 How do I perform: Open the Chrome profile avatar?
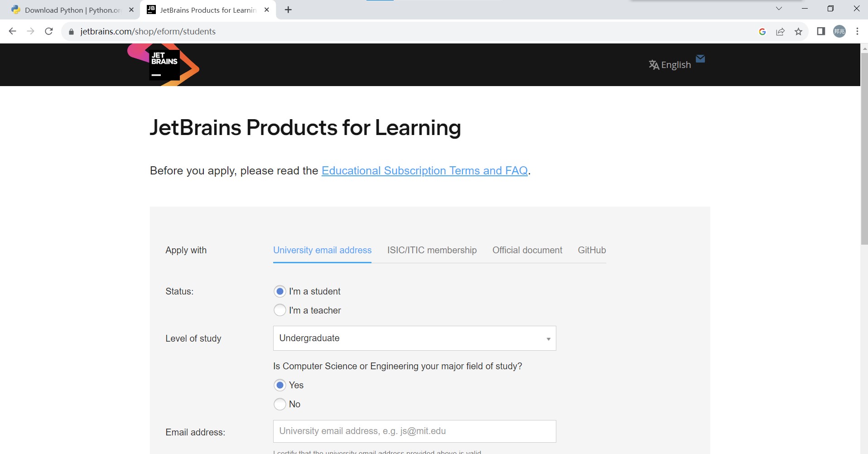click(839, 31)
